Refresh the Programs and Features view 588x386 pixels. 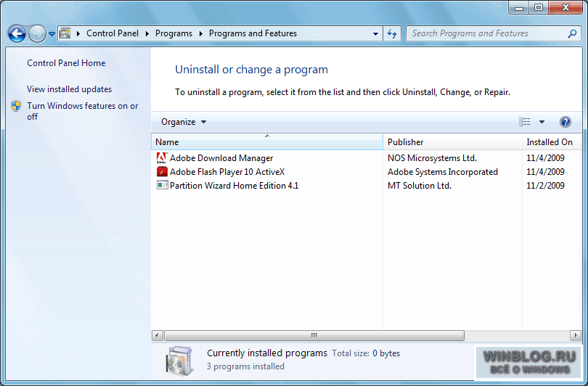tap(392, 33)
